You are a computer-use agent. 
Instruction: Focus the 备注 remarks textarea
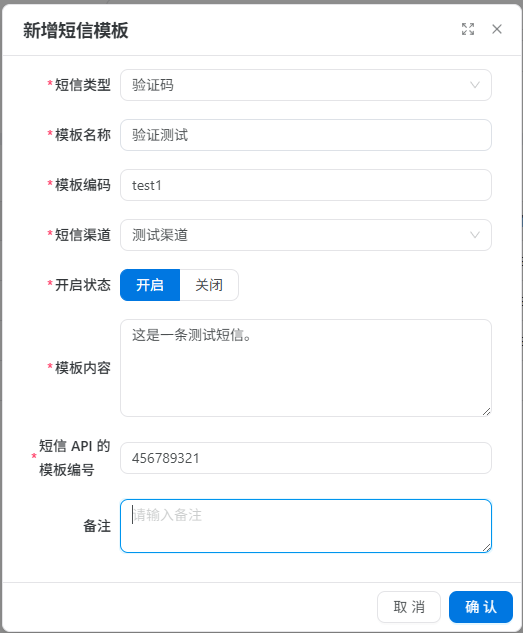(305, 526)
